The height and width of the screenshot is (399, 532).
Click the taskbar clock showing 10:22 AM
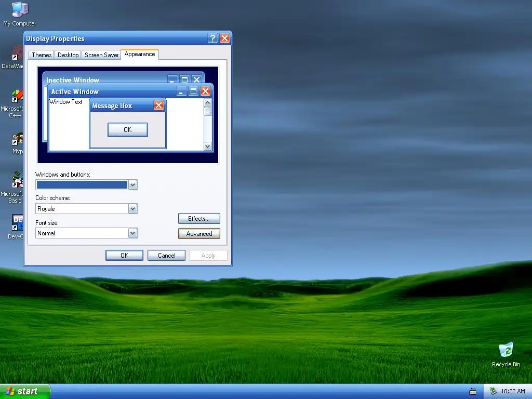[513, 391]
